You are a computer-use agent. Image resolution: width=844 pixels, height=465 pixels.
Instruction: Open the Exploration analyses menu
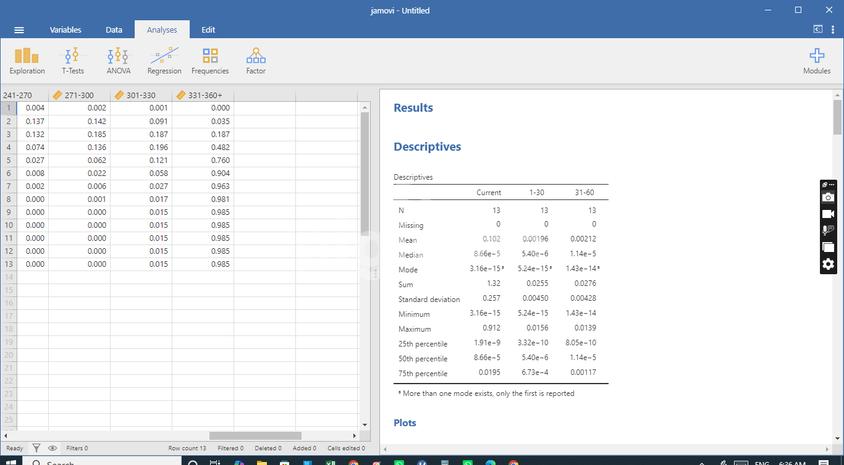[27, 60]
